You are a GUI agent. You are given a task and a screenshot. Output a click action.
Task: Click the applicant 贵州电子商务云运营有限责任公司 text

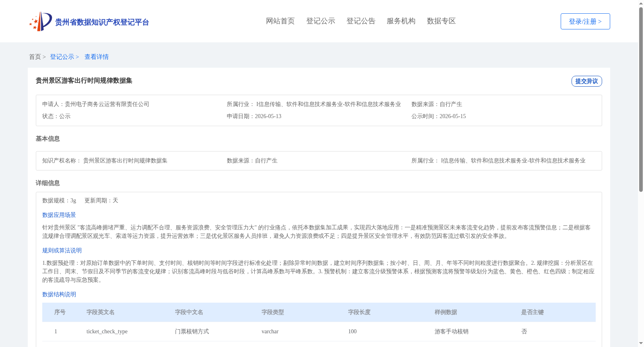[107, 104]
